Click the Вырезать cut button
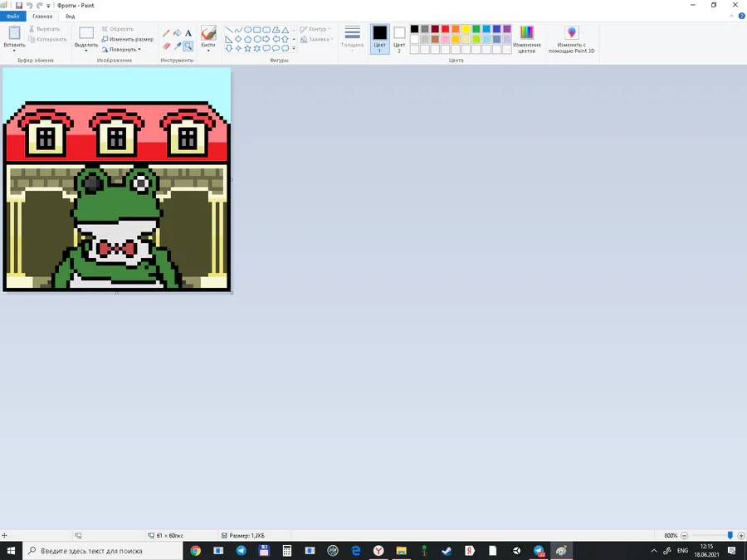This screenshot has width=747, height=560. (44, 29)
